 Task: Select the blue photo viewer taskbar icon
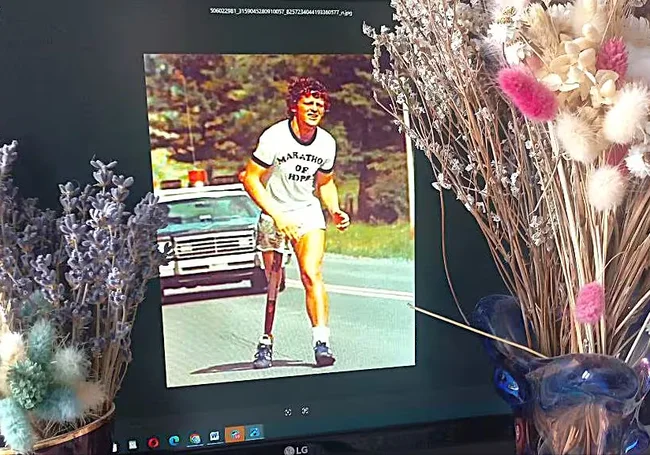(255, 432)
